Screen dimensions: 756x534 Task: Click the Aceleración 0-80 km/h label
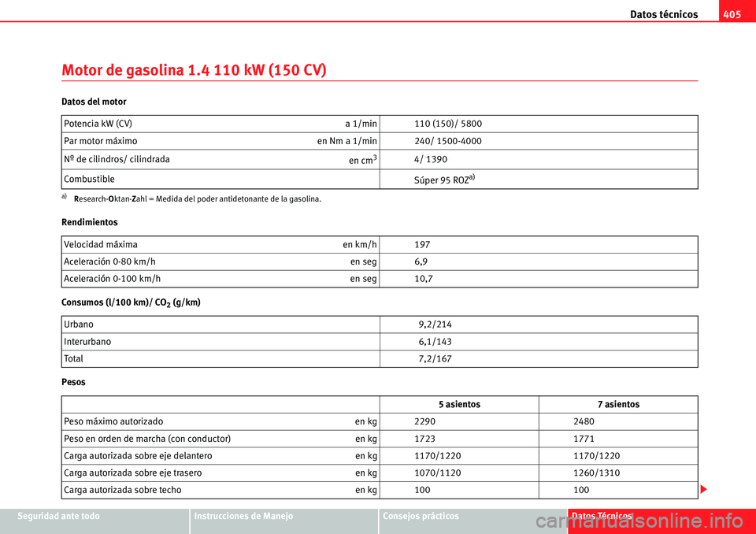109,261
